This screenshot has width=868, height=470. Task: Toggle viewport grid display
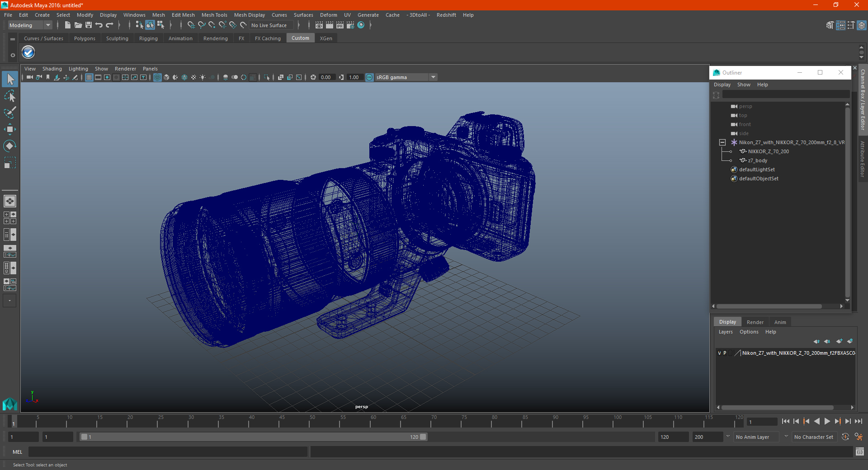[x=89, y=77]
